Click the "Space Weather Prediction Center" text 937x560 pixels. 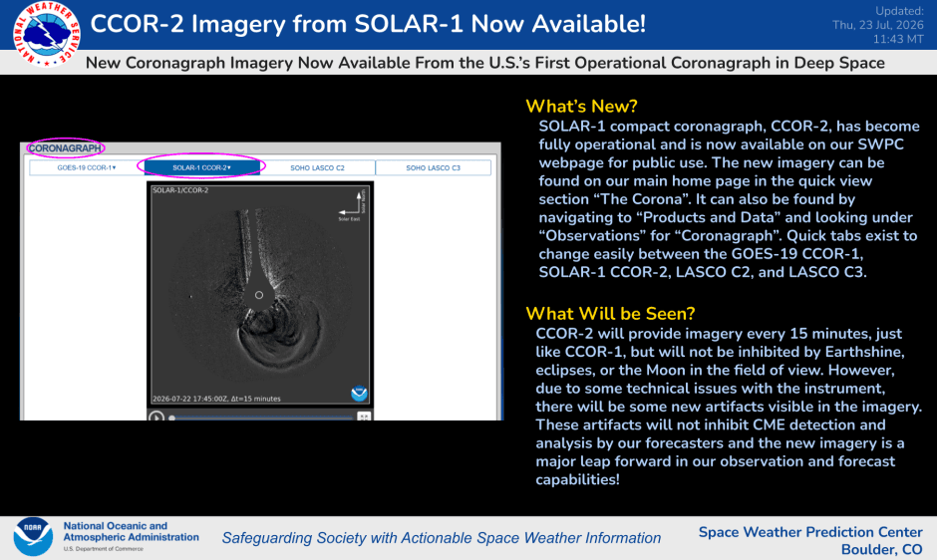tap(810, 532)
